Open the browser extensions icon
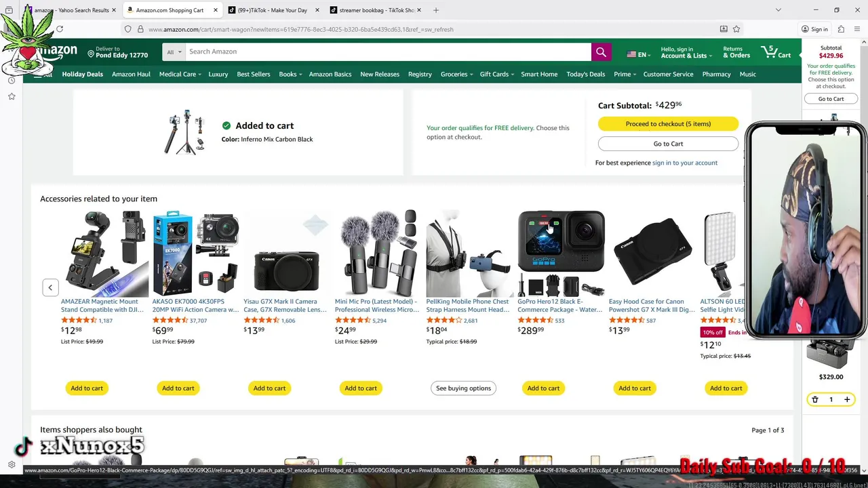Image resolution: width=868 pixels, height=488 pixels. click(841, 29)
